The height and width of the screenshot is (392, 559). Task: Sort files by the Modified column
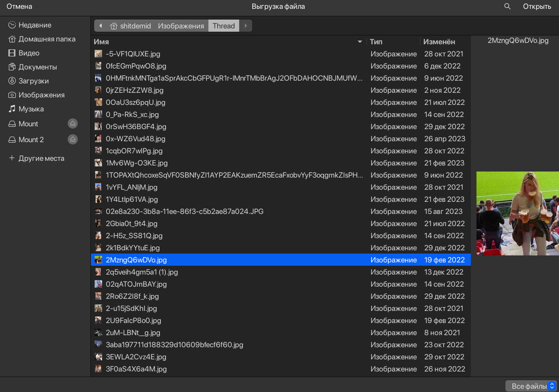[439, 42]
